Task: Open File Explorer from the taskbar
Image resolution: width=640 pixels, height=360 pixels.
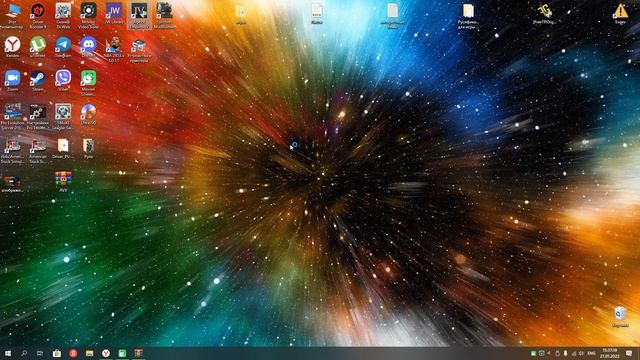Action: (x=89, y=353)
